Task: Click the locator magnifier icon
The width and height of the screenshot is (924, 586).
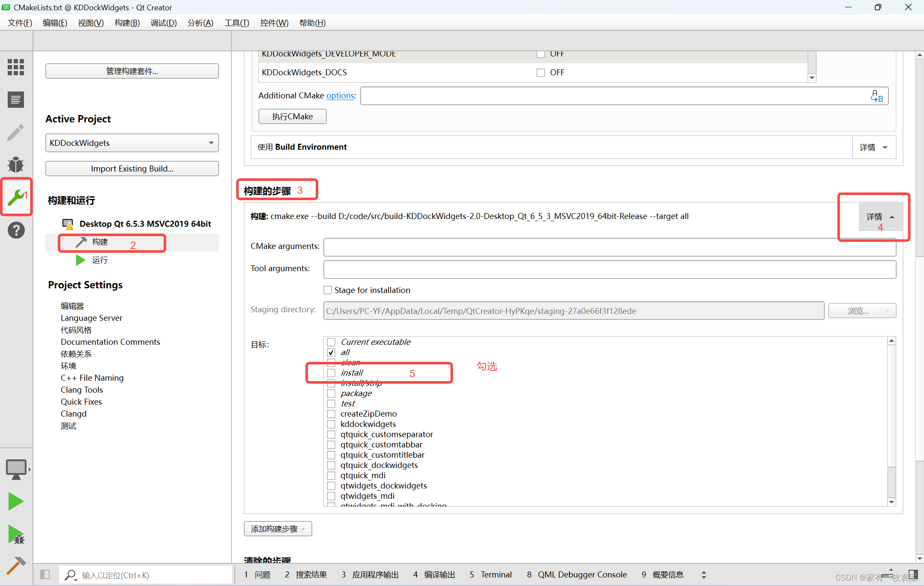Action: pyautogui.click(x=70, y=575)
